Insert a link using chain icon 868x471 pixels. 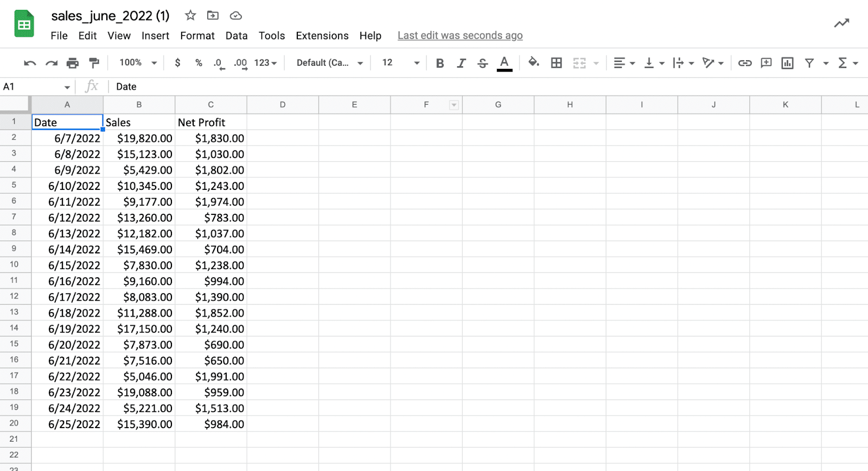(x=744, y=63)
